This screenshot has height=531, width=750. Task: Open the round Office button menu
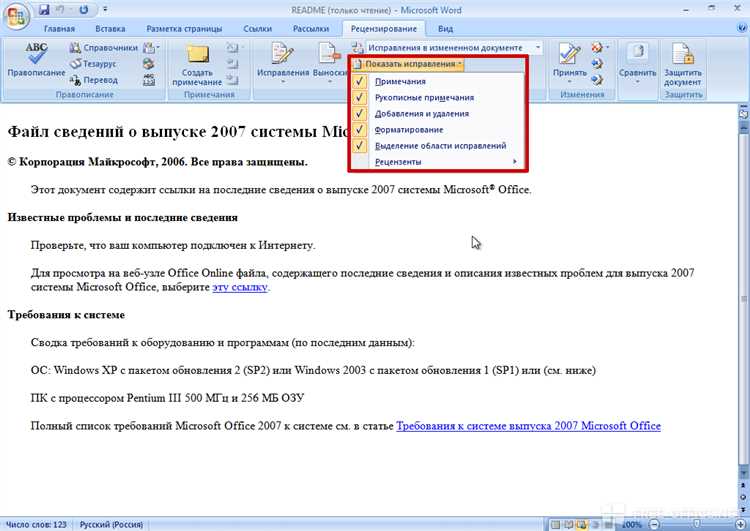[16, 18]
